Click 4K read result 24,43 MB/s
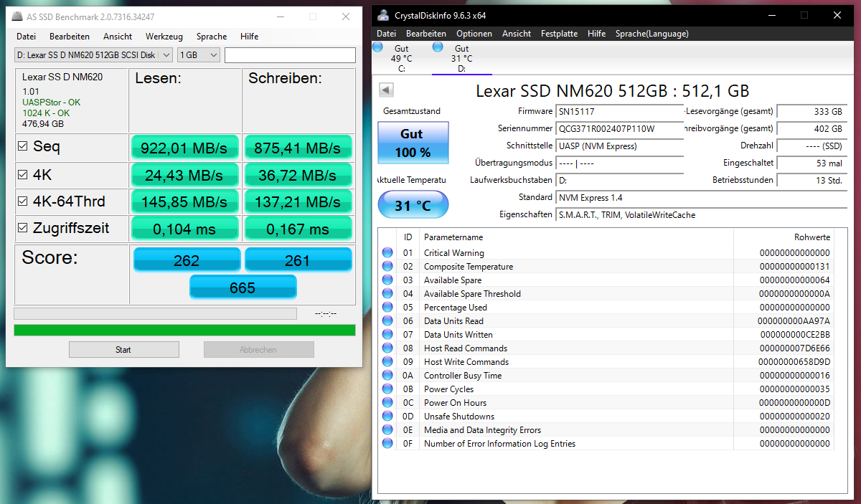The image size is (861, 504). [x=184, y=175]
